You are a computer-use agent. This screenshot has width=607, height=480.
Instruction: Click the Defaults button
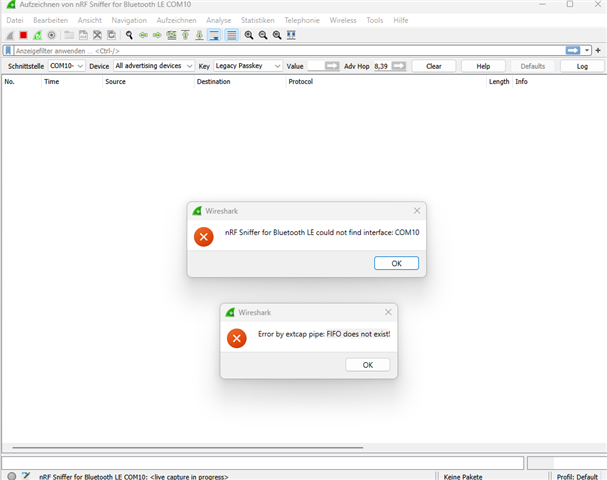(x=533, y=66)
